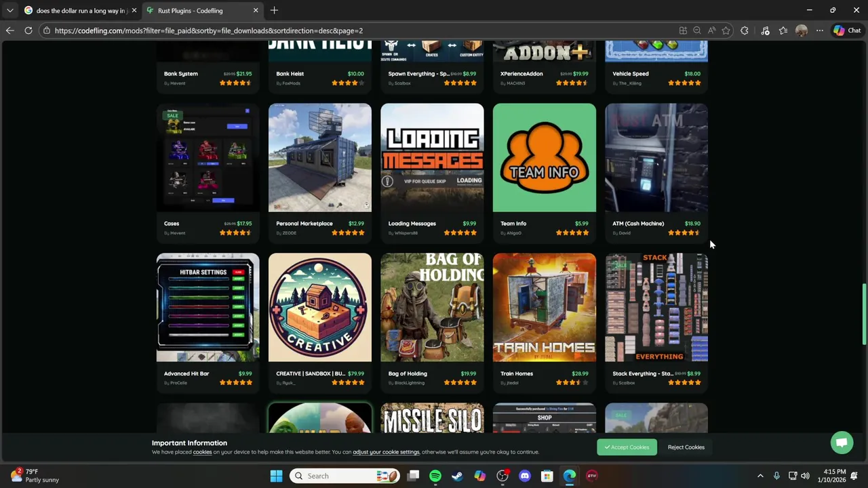
Task: Click the 'Advanced Hit Bar' title
Action: (186, 373)
